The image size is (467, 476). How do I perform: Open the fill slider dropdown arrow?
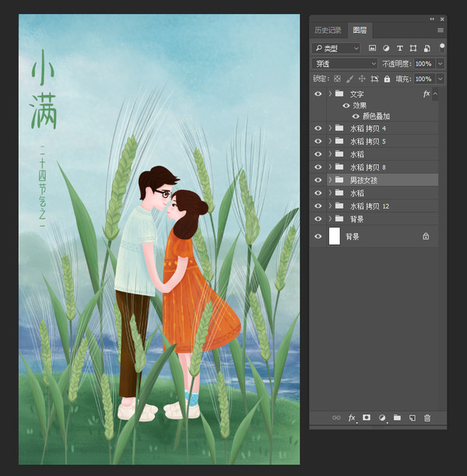[x=441, y=79]
